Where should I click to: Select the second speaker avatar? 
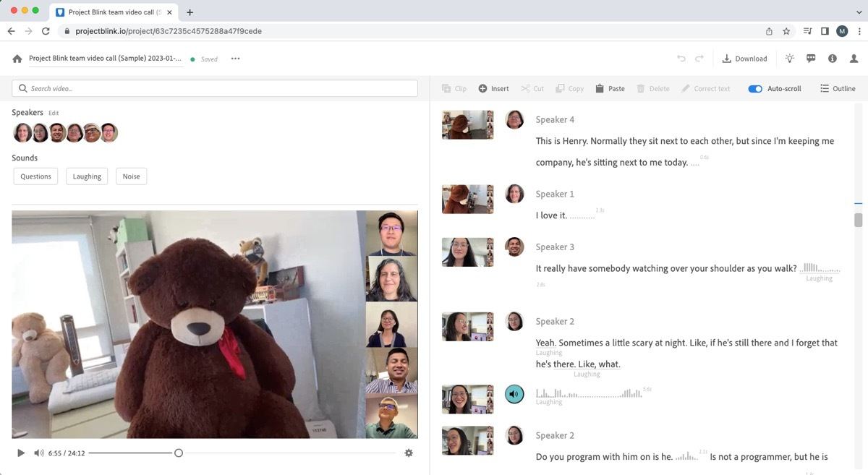coord(40,133)
